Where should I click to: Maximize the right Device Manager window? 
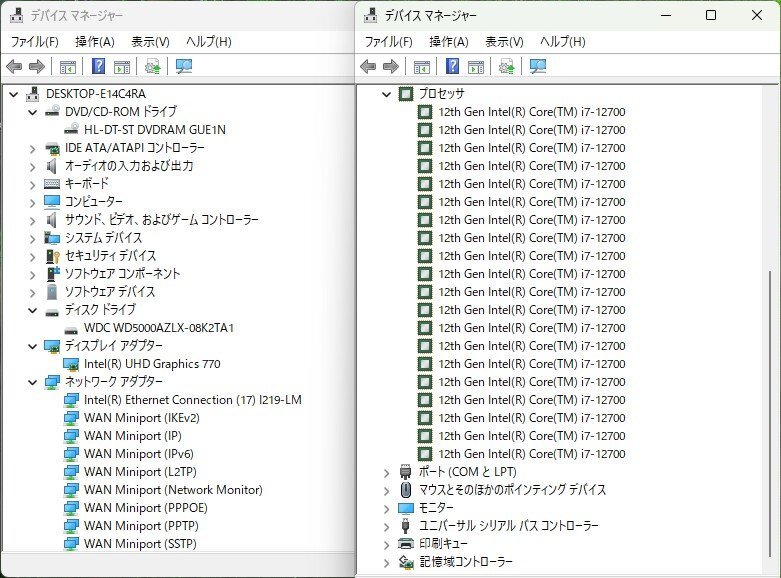coord(711,15)
